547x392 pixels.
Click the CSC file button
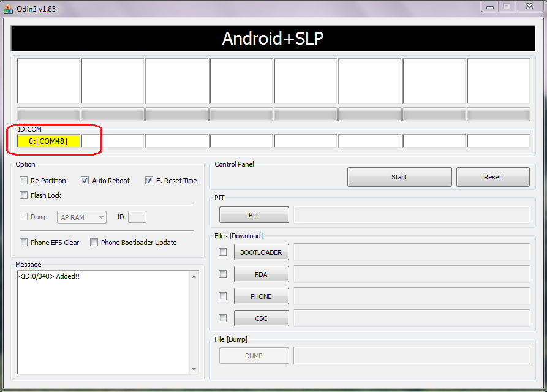click(x=262, y=318)
